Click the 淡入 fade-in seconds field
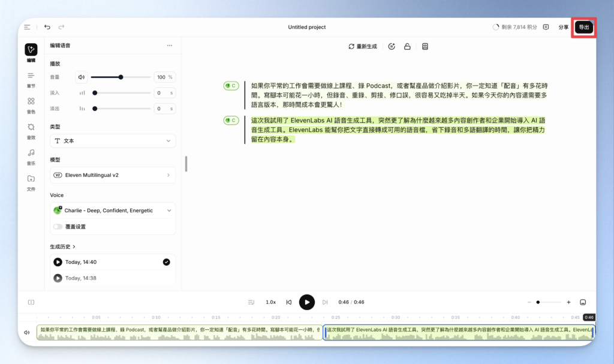The image size is (614, 364). point(164,93)
